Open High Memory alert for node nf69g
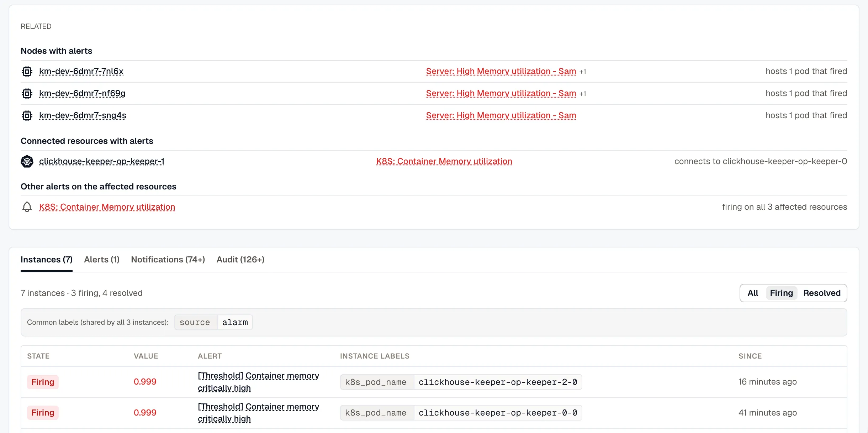 point(501,93)
